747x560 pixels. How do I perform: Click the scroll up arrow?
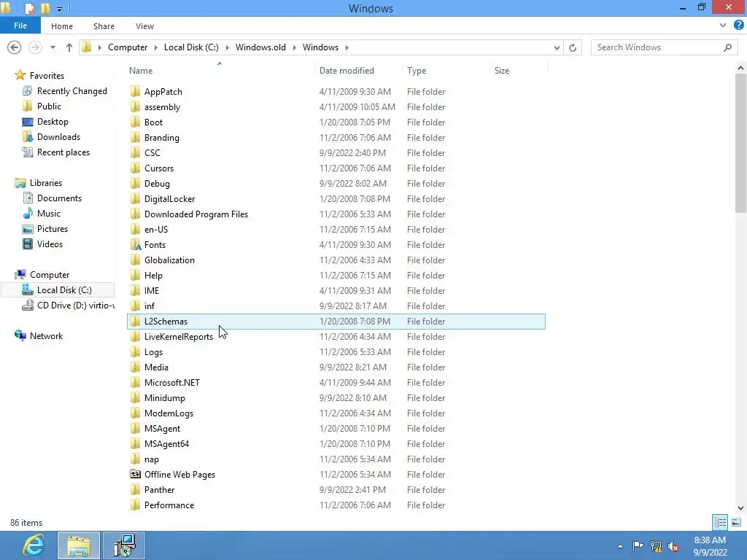(x=740, y=68)
